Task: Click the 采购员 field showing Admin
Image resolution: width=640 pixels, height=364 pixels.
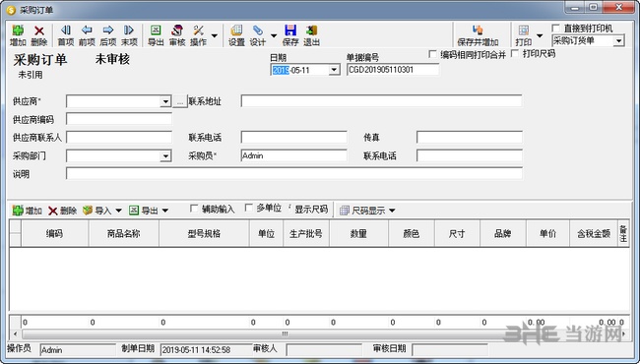Action: [x=293, y=155]
